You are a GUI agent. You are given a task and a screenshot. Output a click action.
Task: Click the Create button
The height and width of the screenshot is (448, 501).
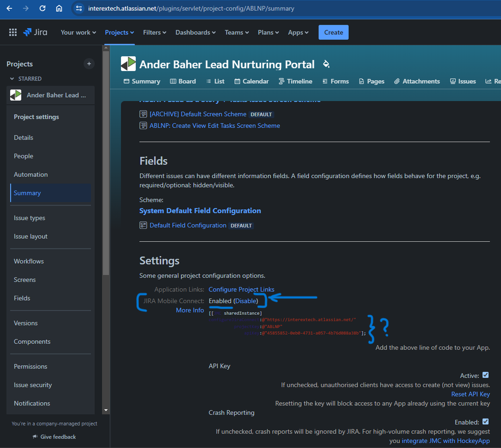333,32
